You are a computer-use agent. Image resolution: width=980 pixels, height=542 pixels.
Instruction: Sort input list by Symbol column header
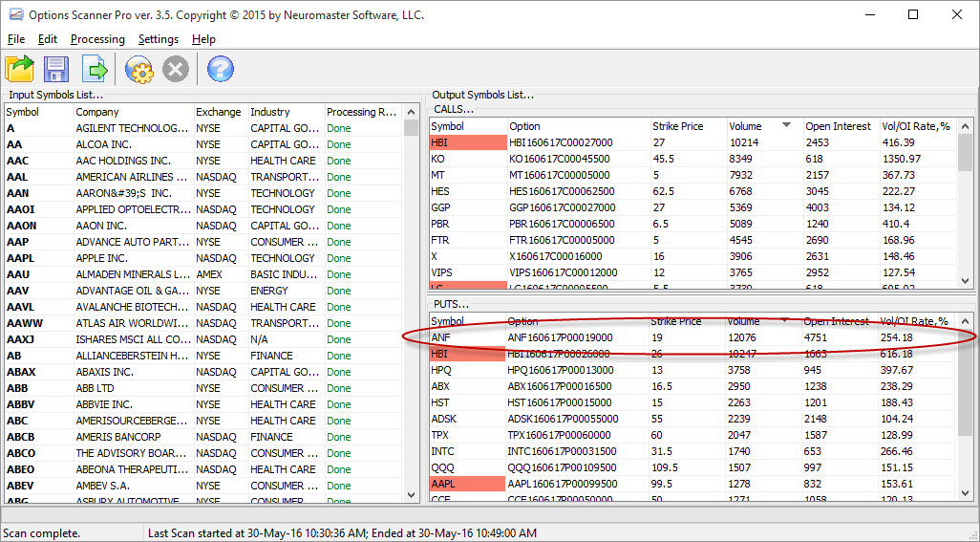point(39,112)
